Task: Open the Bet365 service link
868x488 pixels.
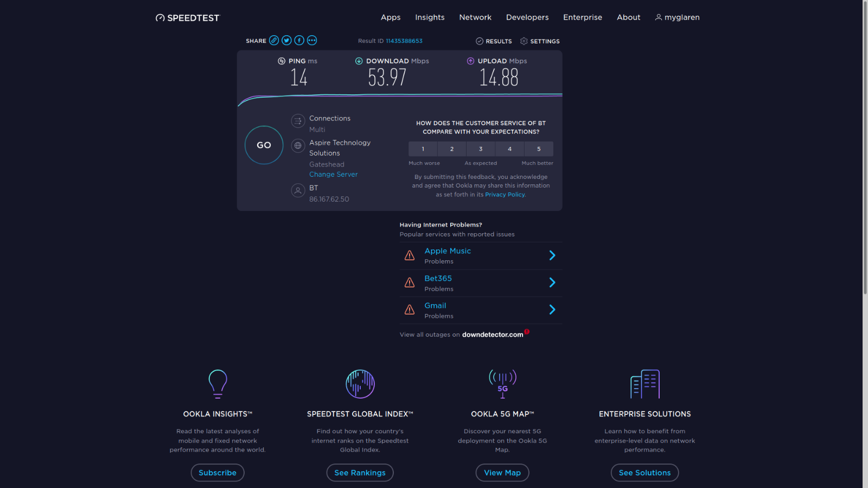Action: [438, 278]
